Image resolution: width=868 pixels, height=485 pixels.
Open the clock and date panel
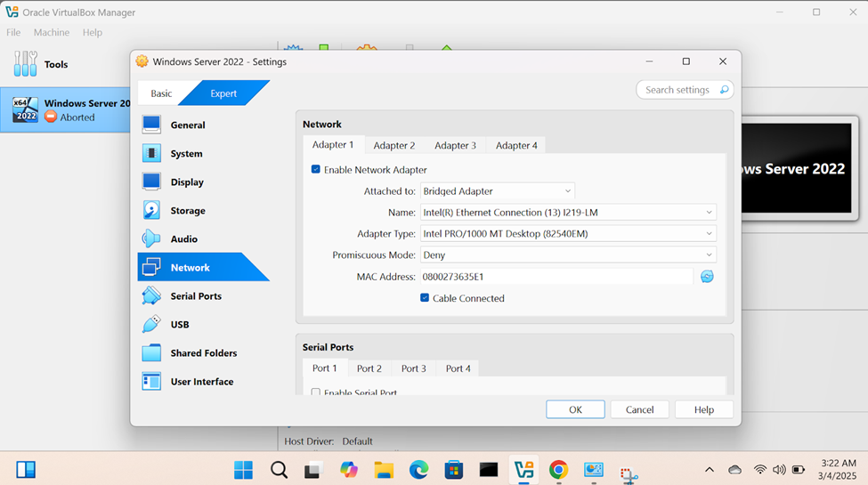[838, 470]
